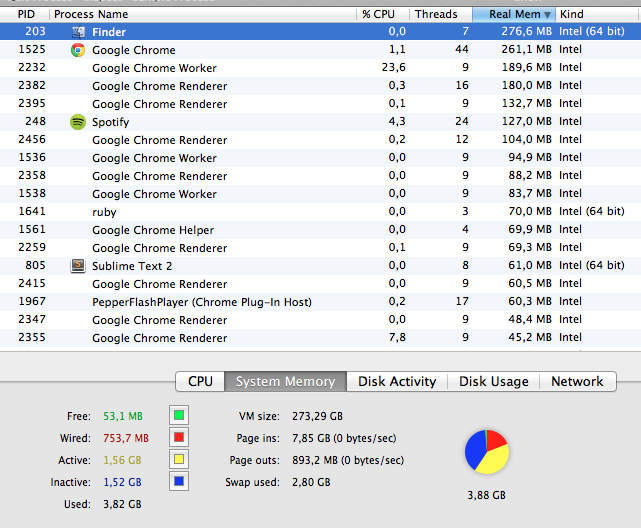Click the blue Inactive memory color swatch
This screenshot has width=641, height=528.
point(179,482)
